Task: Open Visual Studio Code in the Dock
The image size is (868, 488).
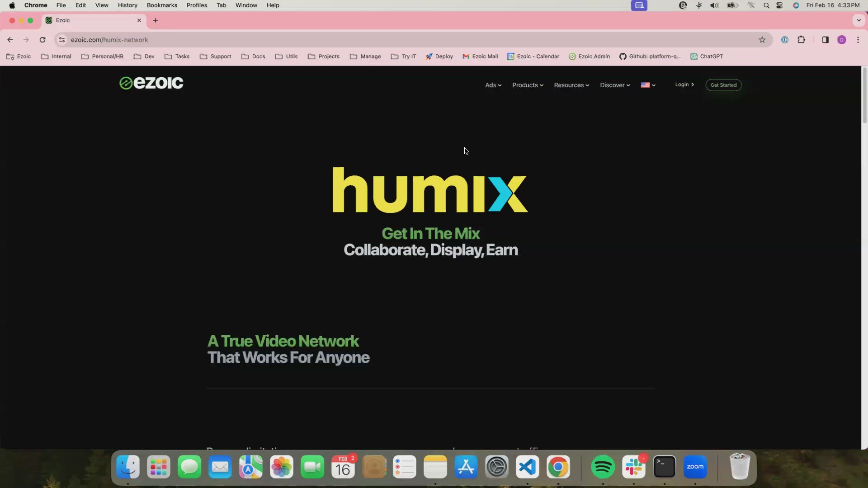Action: 527,467
